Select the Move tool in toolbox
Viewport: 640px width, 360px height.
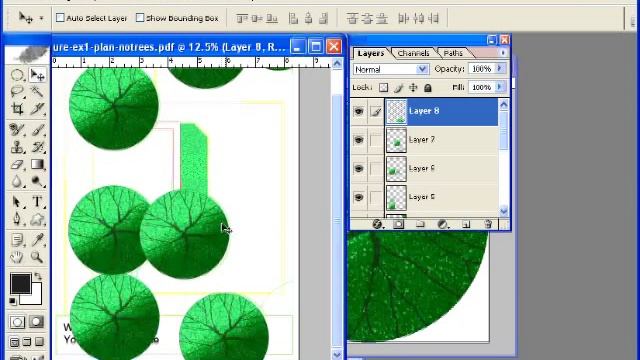(38, 75)
